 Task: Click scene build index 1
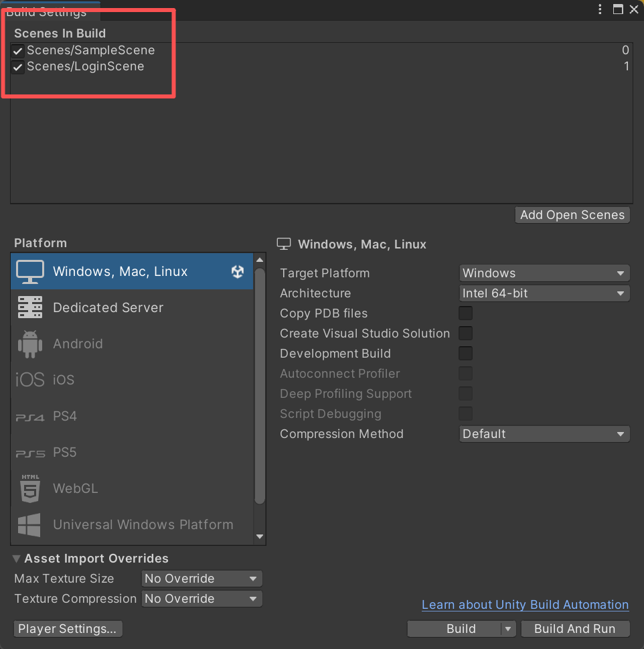(x=626, y=66)
